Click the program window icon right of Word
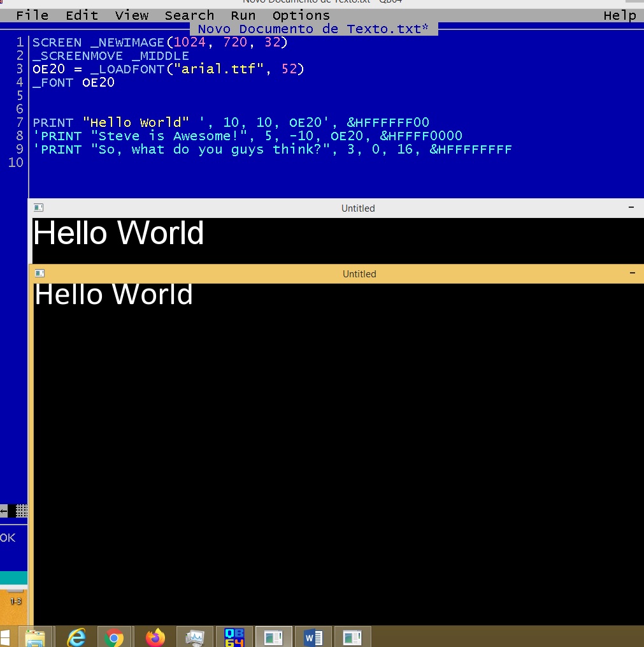Viewport: 644px width, 647px height. point(352,637)
